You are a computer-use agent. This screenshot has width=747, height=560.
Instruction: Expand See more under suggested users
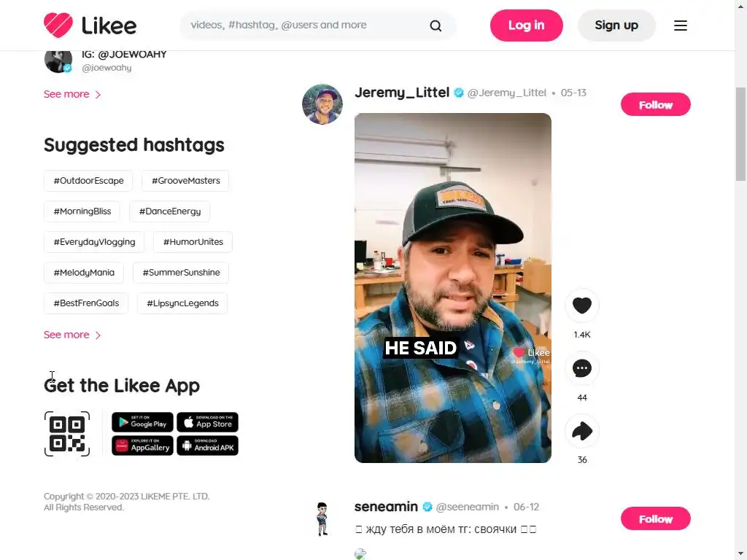point(72,94)
